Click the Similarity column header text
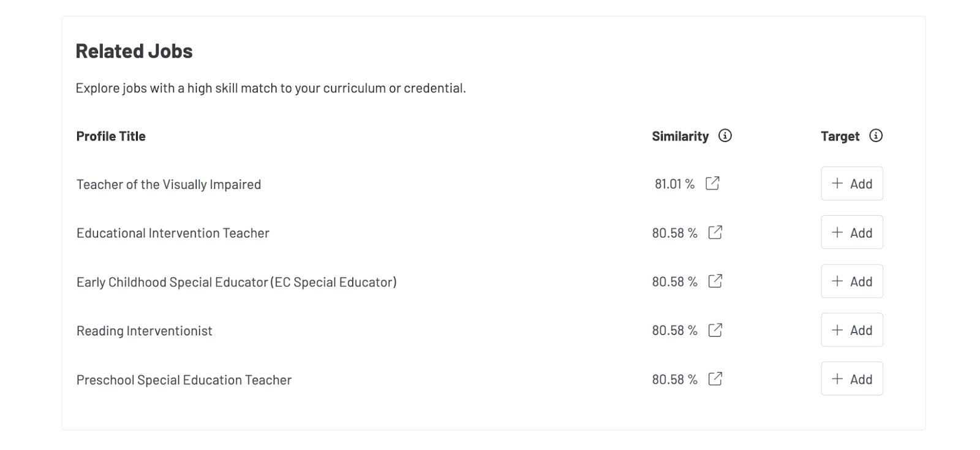The height and width of the screenshot is (450, 980). [x=680, y=136]
